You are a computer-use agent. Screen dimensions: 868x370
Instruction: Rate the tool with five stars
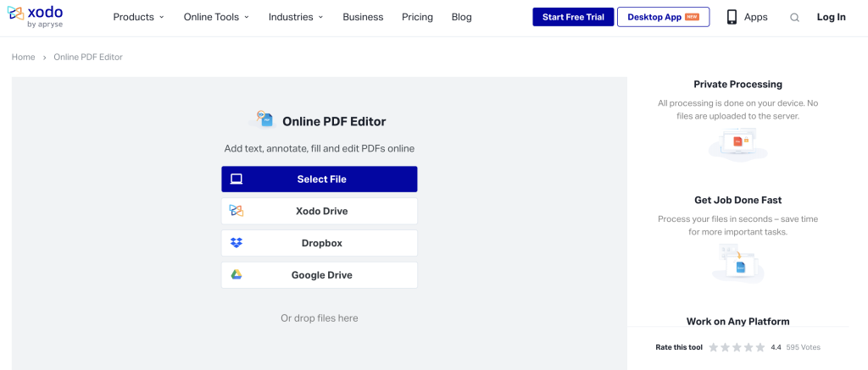(760, 347)
